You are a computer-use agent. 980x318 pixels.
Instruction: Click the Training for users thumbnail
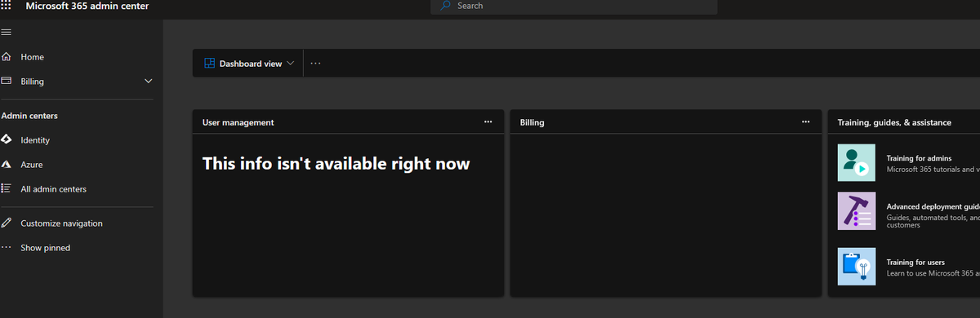click(857, 267)
